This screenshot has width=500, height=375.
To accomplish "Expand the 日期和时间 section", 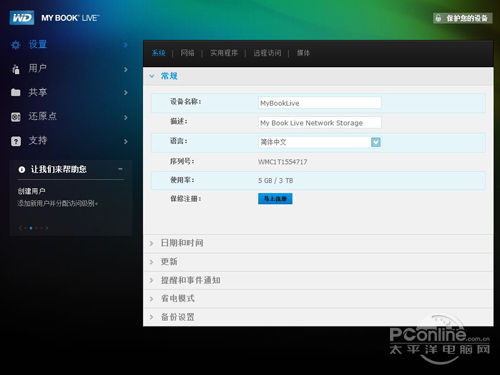I will coord(318,243).
